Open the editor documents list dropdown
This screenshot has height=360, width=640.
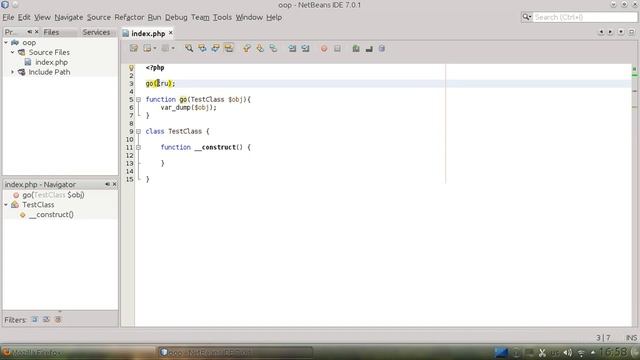click(x=621, y=32)
